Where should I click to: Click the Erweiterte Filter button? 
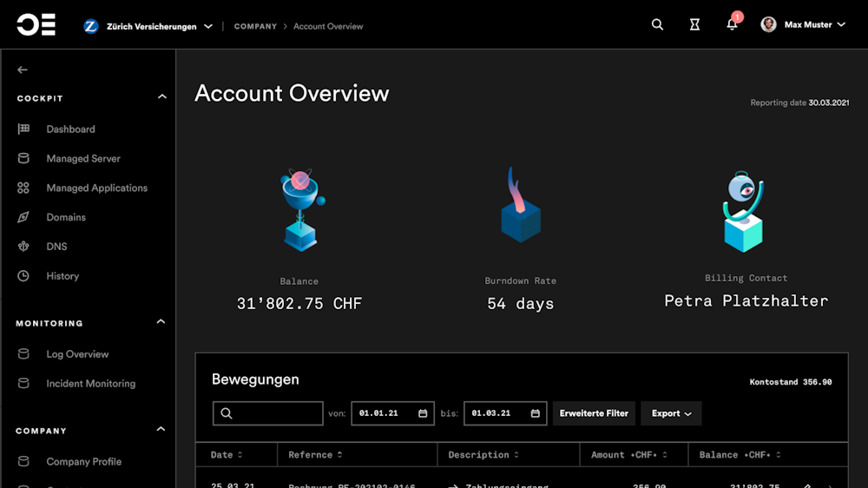tap(594, 413)
